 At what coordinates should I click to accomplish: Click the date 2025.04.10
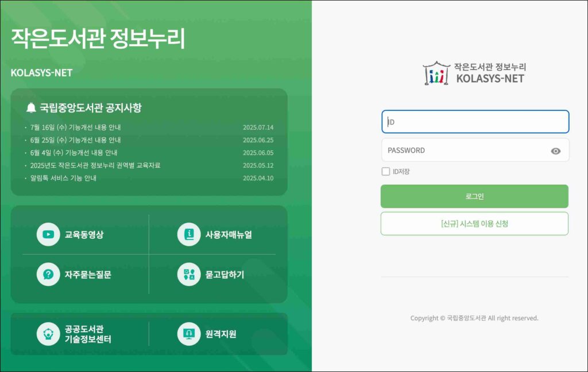(x=258, y=178)
